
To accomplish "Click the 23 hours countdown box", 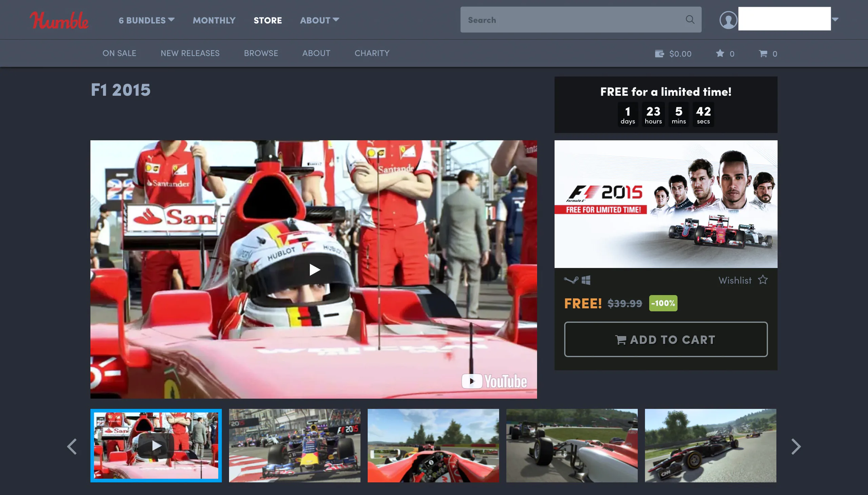I will pyautogui.click(x=653, y=115).
